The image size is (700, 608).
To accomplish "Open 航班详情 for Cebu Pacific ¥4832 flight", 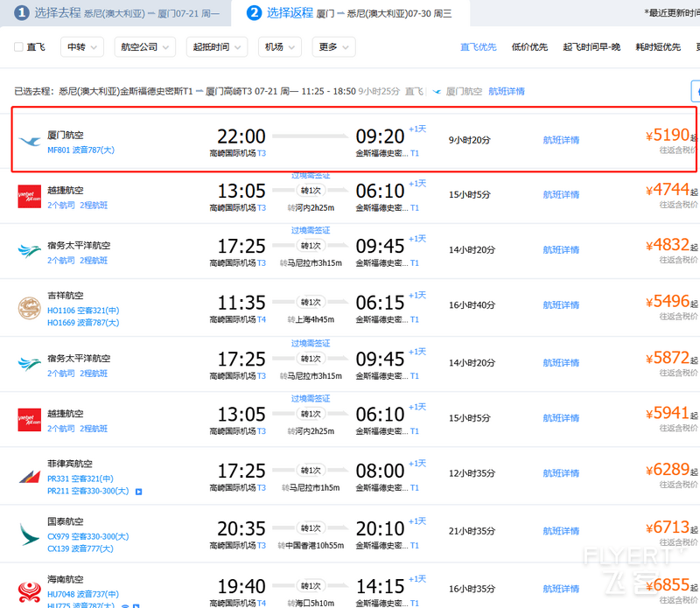I will coord(561,250).
